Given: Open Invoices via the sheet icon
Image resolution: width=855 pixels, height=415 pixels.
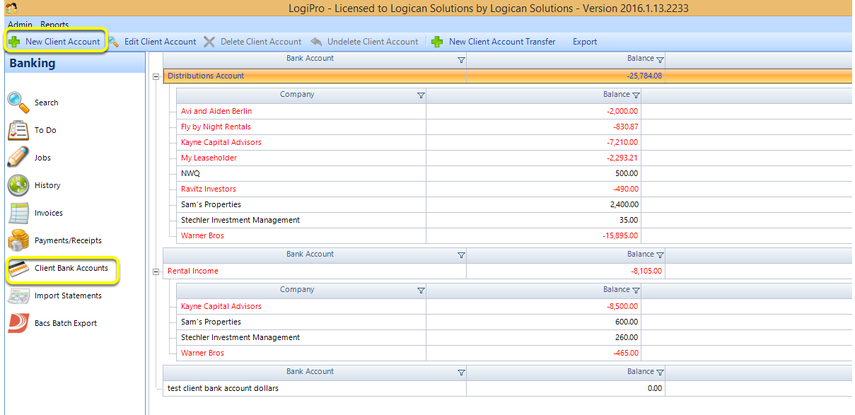Looking at the screenshot, I should pyautogui.click(x=17, y=213).
